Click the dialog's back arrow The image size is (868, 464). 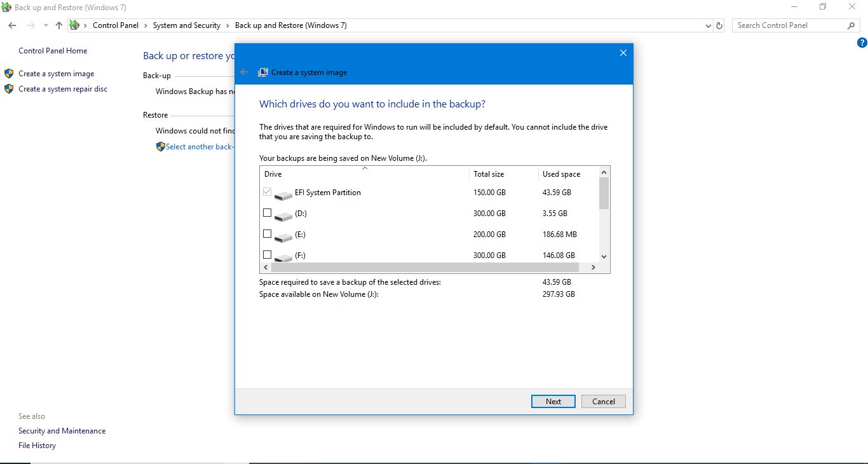coord(244,72)
